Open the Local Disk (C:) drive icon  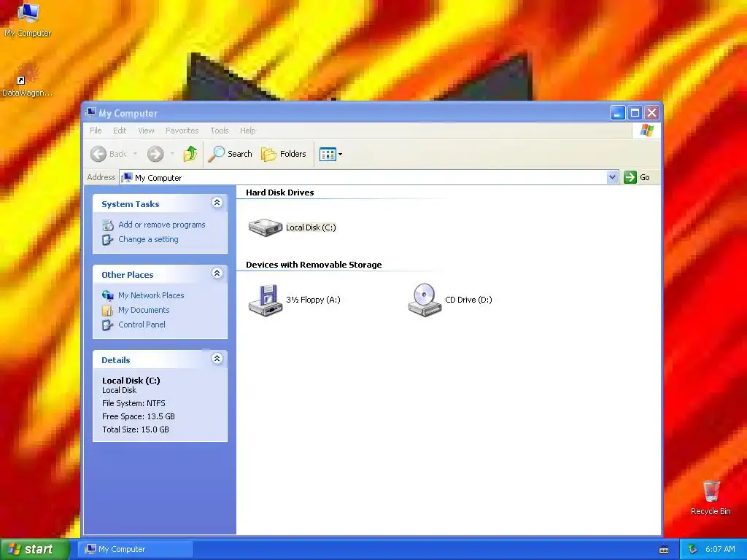pos(266,227)
